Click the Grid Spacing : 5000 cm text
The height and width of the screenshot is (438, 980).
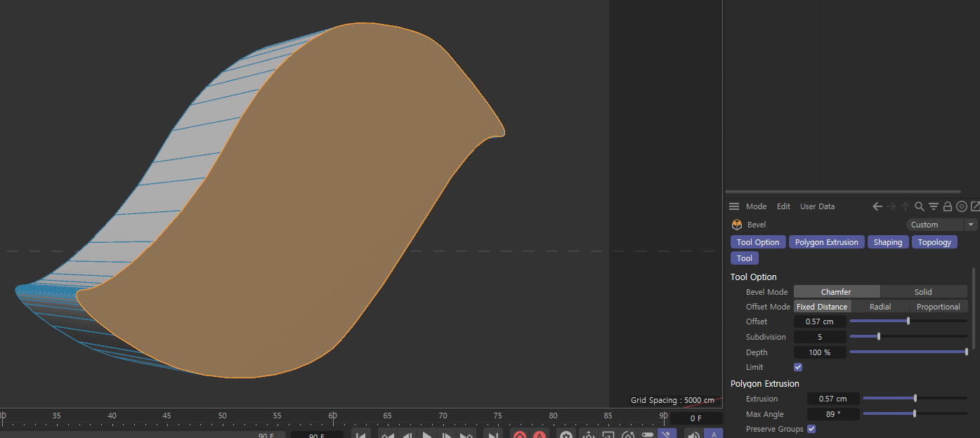click(x=672, y=400)
